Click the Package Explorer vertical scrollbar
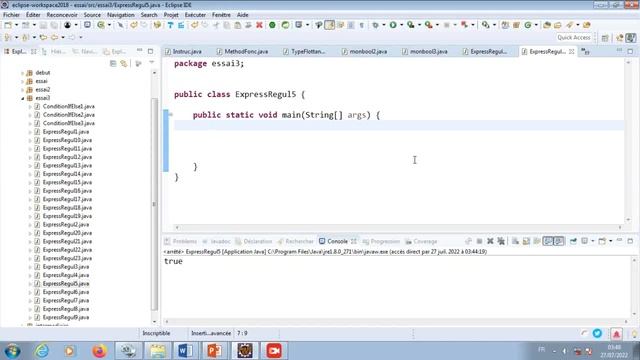This screenshot has width=640, height=360. coord(154,204)
